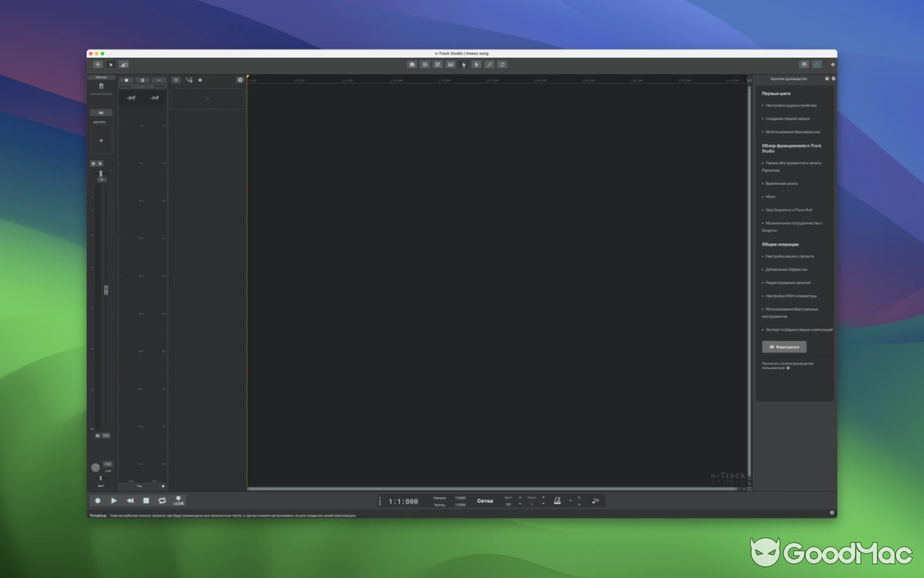Open the Add Track menu with the plus icon
Viewport: 924px width, 578px height.
coord(97,64)
